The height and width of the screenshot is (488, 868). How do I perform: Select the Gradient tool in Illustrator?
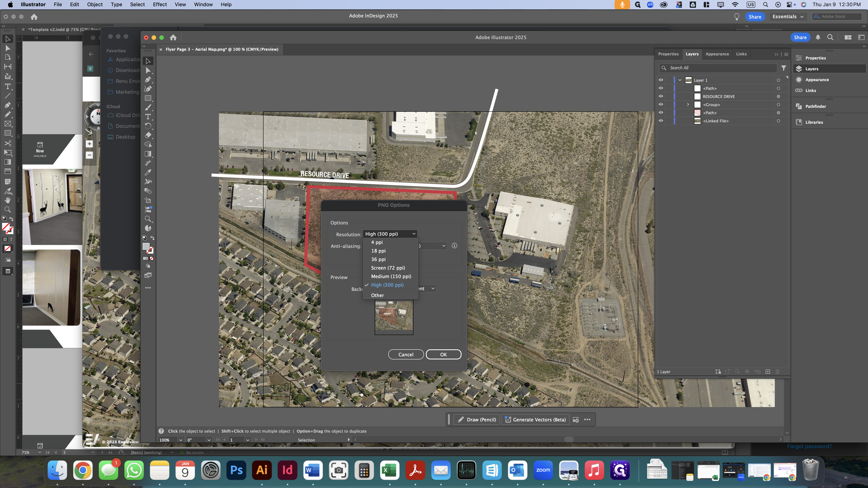point(148,154)
